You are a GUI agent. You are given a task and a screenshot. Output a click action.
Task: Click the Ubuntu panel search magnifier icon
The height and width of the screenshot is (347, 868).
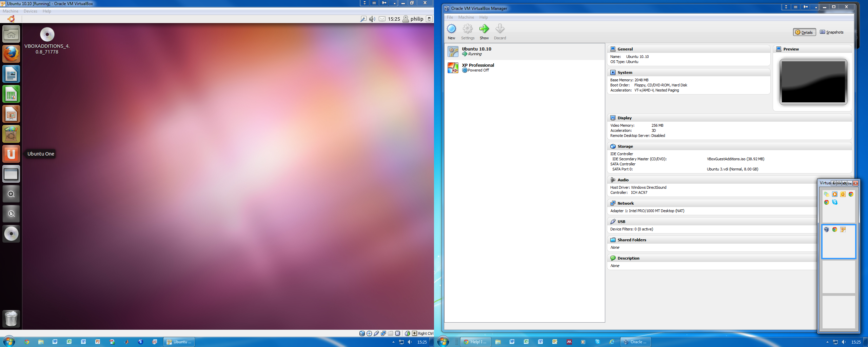(363, 19)
